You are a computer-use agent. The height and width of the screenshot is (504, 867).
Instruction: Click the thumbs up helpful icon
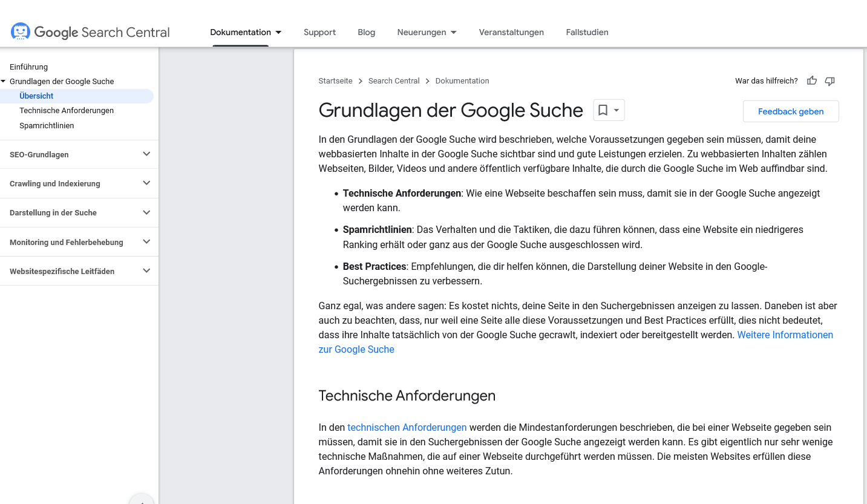[812, 80]
